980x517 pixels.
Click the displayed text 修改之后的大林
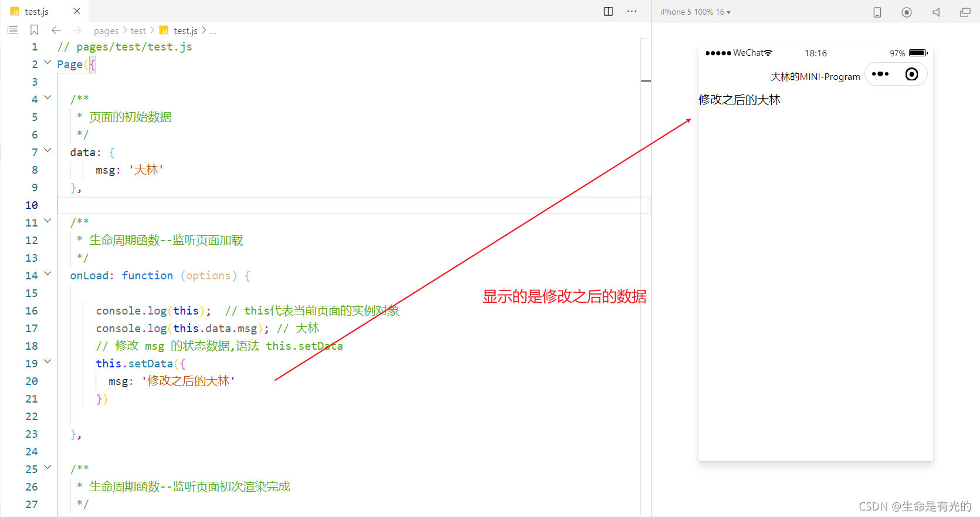click(740, 100)
